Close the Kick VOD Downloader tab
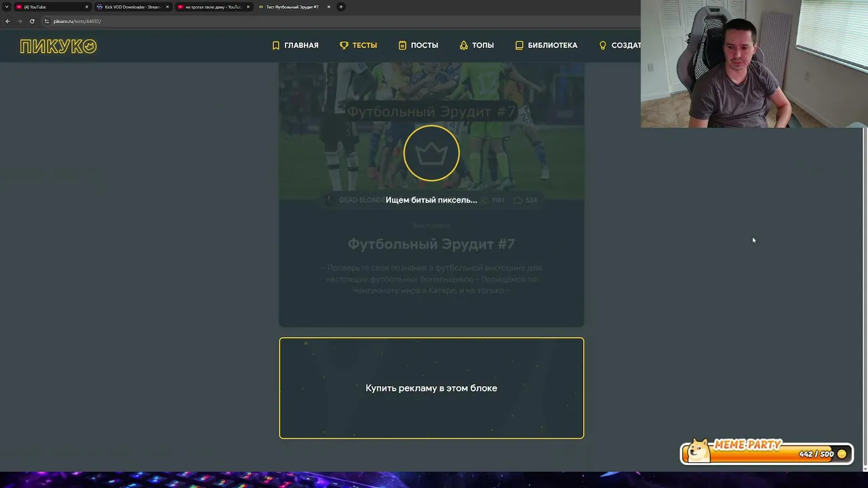Screen dimensions: 868x488 tap(167, 7)
